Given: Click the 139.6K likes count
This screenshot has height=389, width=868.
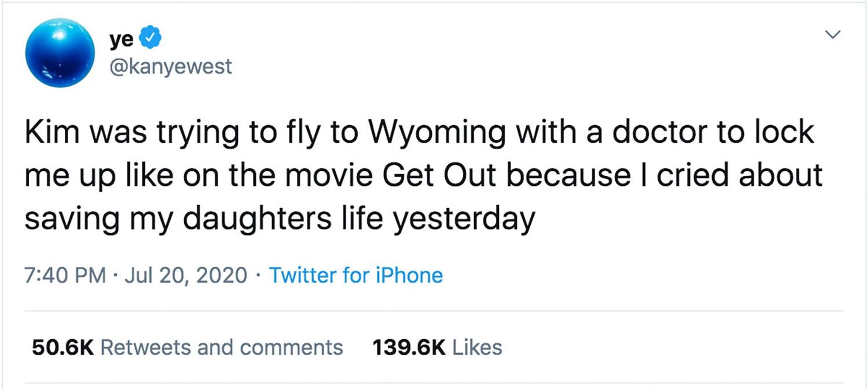Looking at the screenshot, I should click(408, 347).
